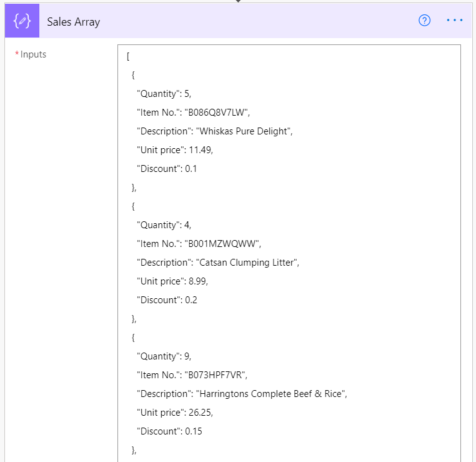This screenshot has height=462, width=476.
Task: Click the Item No. B086Q8V7LW line
Action: [193, 113]
